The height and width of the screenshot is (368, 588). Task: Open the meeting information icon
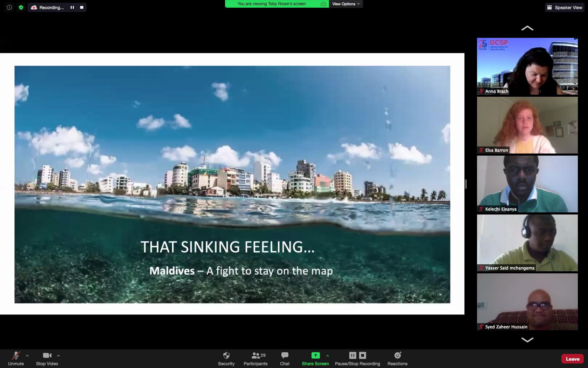[x=9, y=7]
